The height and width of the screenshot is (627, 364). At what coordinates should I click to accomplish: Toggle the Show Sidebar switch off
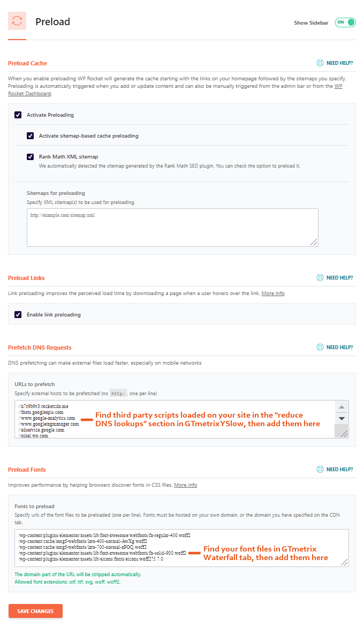(345, 22)
